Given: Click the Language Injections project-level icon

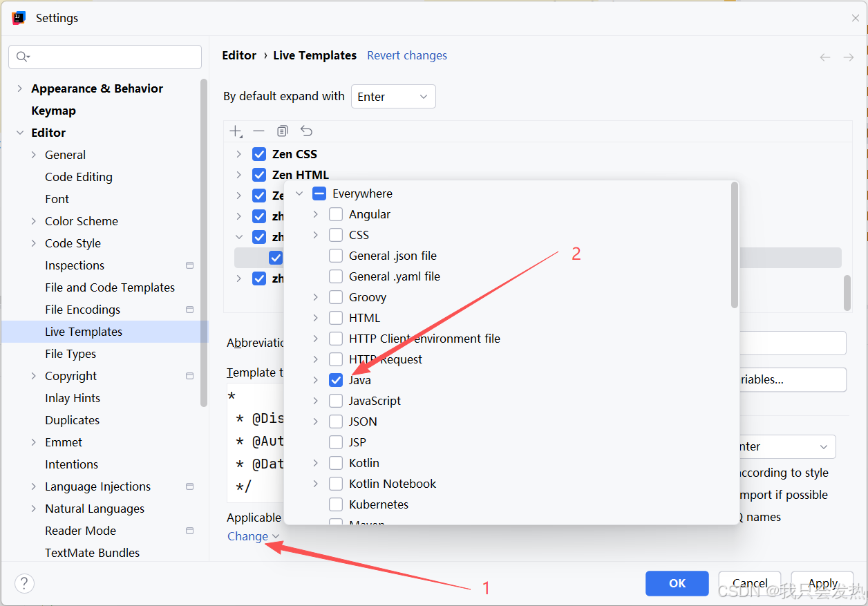Looking at the screenshot, I should (190, 486).
